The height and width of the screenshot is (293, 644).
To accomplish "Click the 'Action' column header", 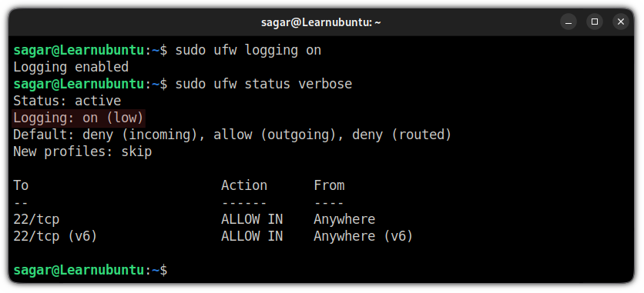I will 244,185.
